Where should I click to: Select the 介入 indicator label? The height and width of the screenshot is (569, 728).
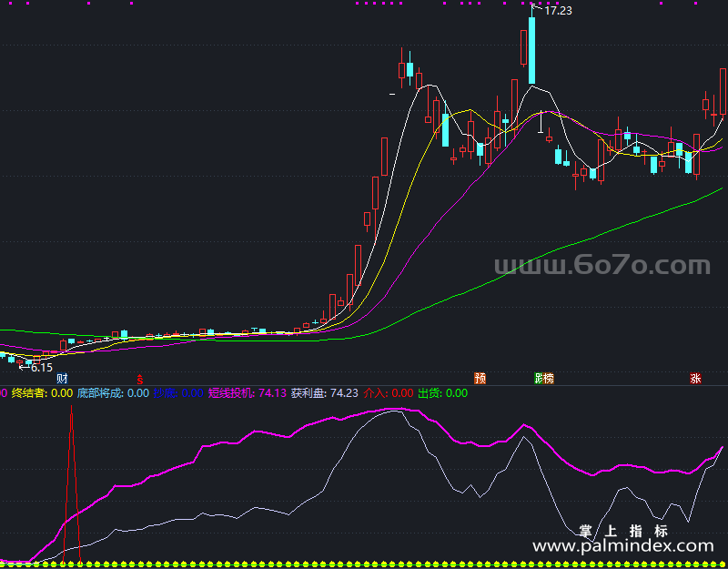click(389, 393)
